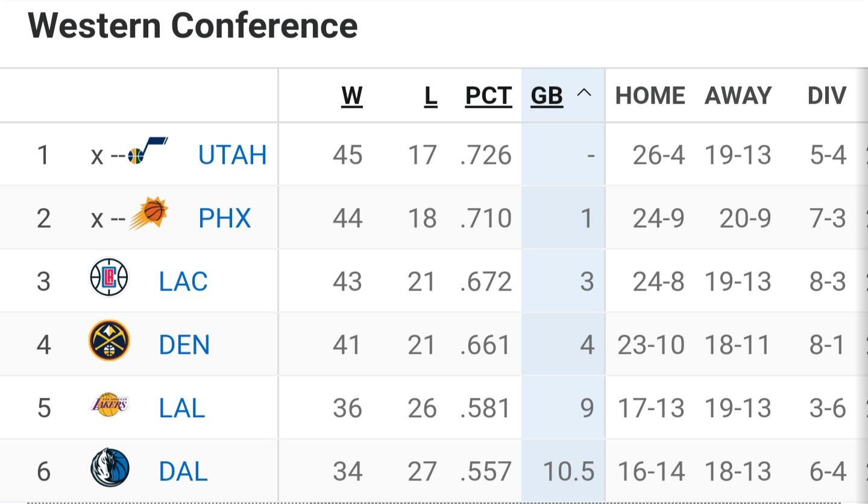Open the PHX team link
This screenshot has height=504, width=868.
tap(224, 218)
